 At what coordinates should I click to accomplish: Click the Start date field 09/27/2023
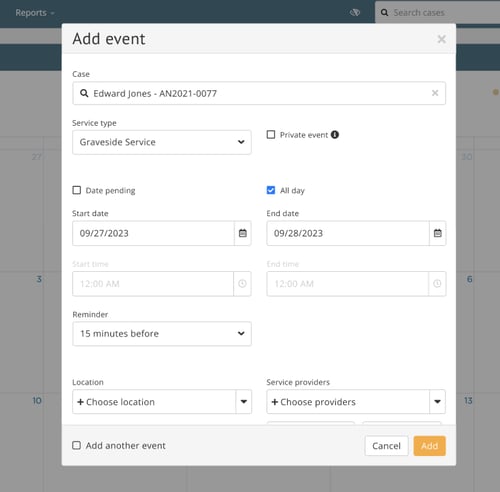pyautogui.click(x=153, y=233)
